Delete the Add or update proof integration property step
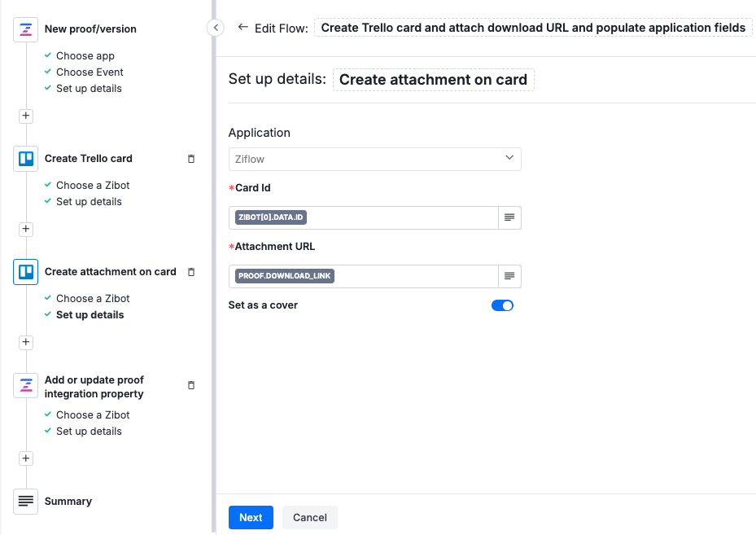This screenshot has height=535, width=756. 191,385
